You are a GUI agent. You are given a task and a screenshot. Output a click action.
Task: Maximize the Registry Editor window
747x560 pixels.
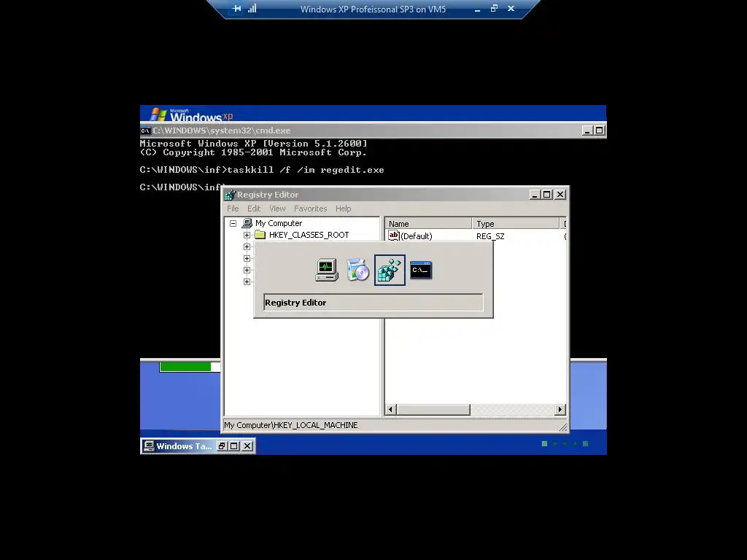click(547, 195)
